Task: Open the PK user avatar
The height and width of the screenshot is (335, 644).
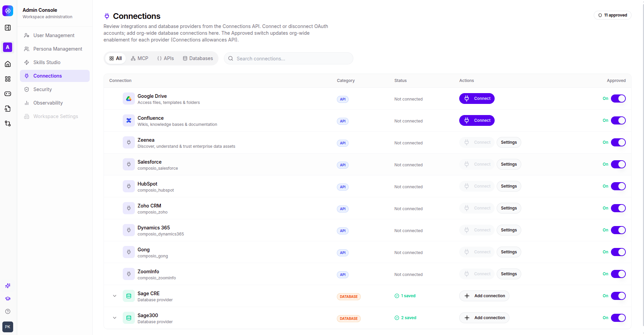Action: coord(8,327)
